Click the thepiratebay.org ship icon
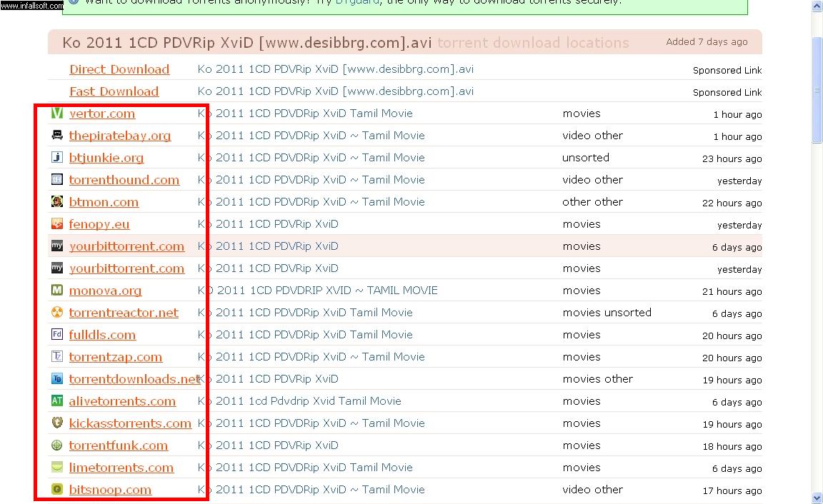 (x=56, y=136)
